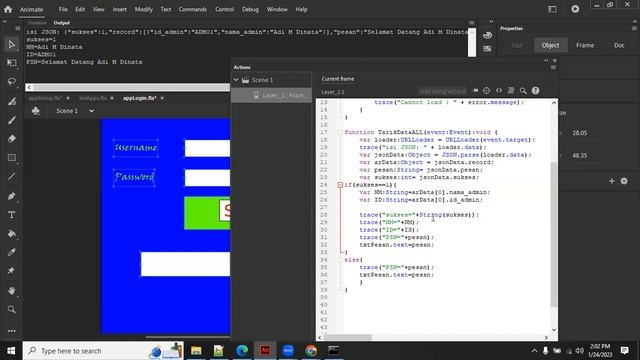
Task: Select the Username label on the stage
Action: [x=136, y=147]
